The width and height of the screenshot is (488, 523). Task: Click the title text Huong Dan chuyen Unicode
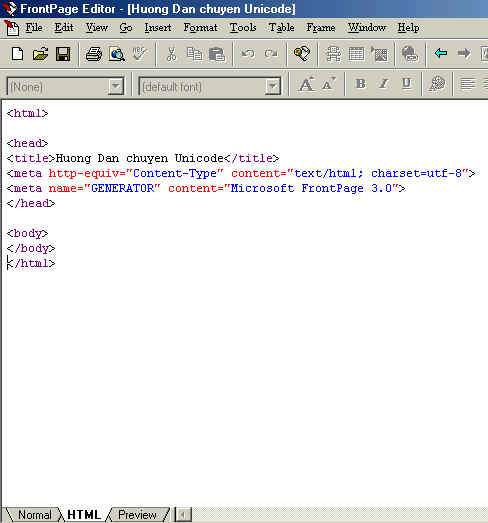(x=139, y=158)
